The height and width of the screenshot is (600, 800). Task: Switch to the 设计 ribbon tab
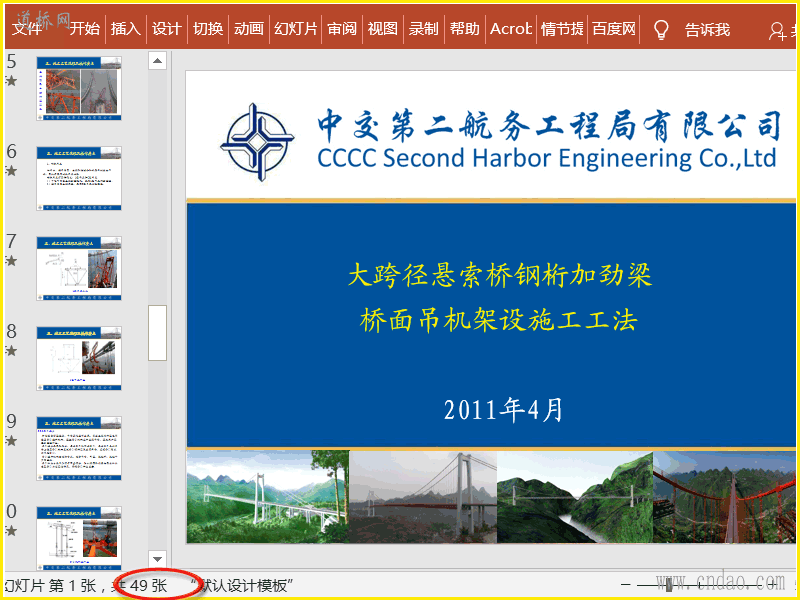click(x=167, y=29)
